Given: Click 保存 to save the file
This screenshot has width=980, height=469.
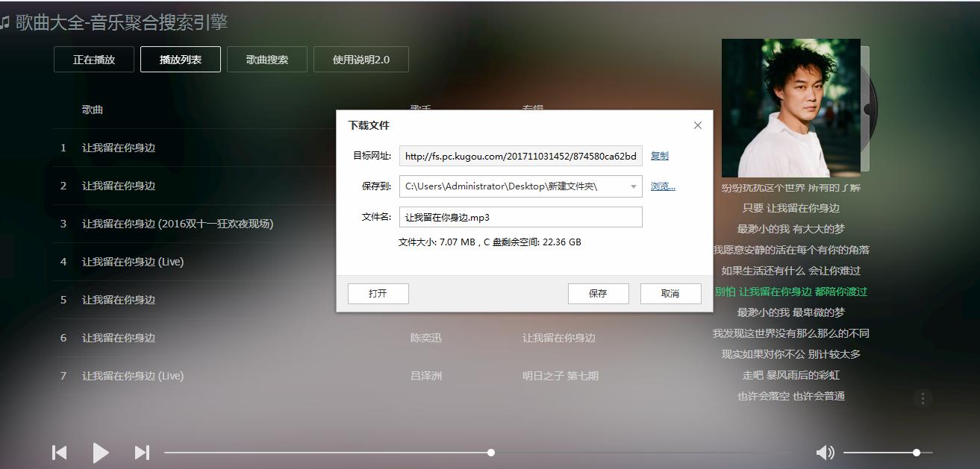Looking at the screenshot, I should [x=598, y=293].
